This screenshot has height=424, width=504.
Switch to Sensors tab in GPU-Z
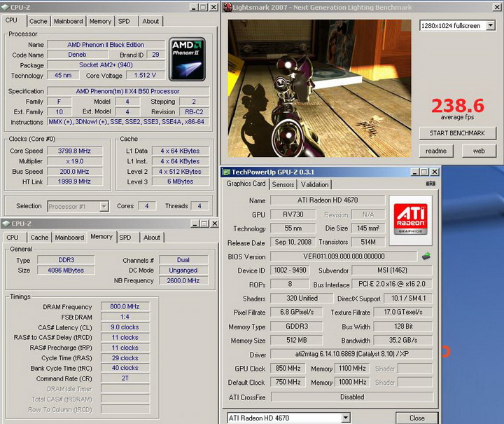point(283,184)
